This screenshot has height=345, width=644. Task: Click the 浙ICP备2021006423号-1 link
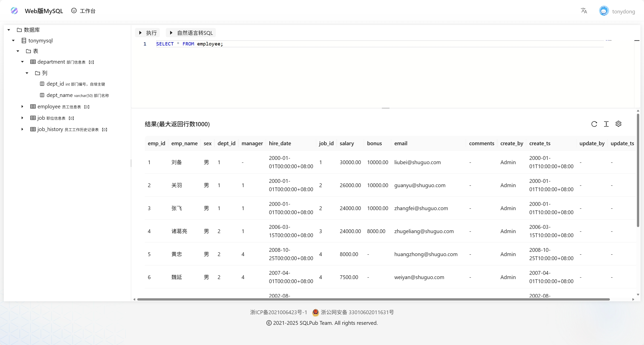pos(279,312)
